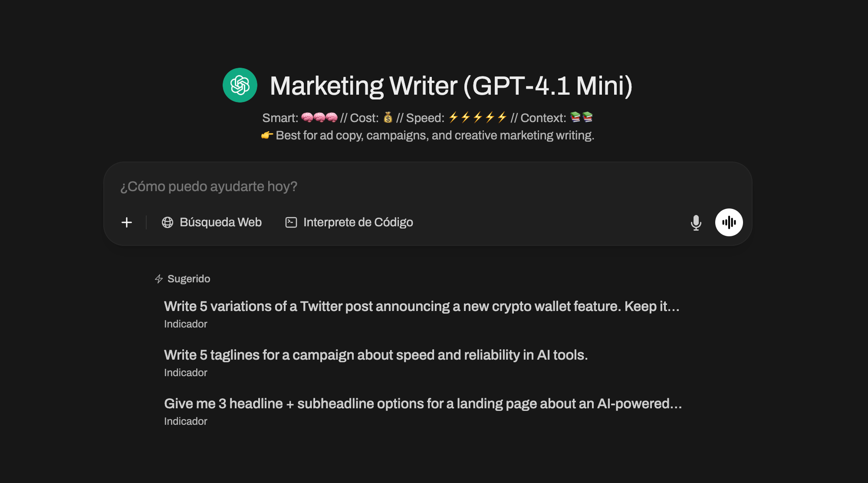The height and width of the screenshot is (483, 868).
Task: Select the Twitter post crypto wallet suggestion
Action: click(x=421, y=307)
